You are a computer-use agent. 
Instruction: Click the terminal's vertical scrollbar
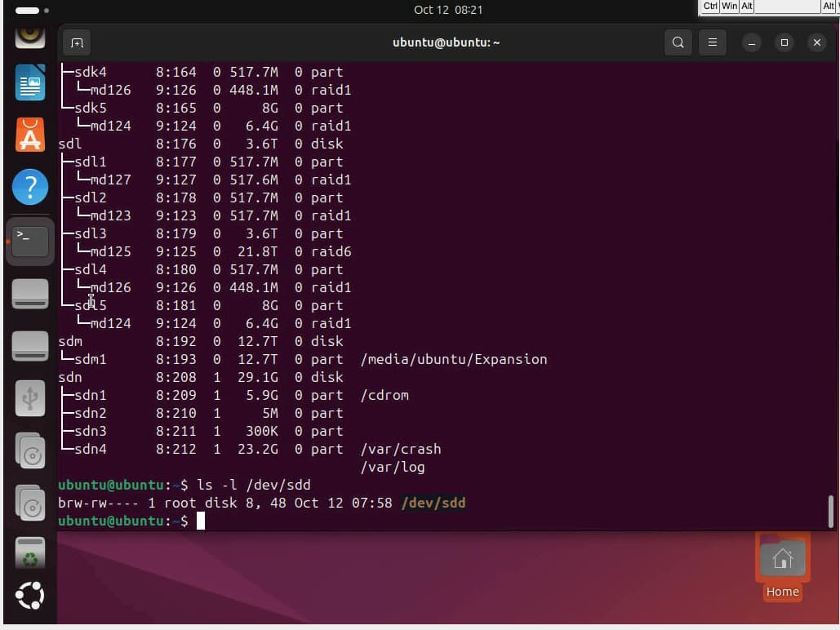pyautogui.click(x=831, y=511)
